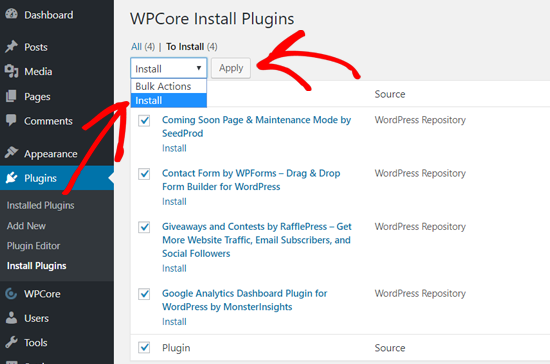Click the Pages document icon

11,96
